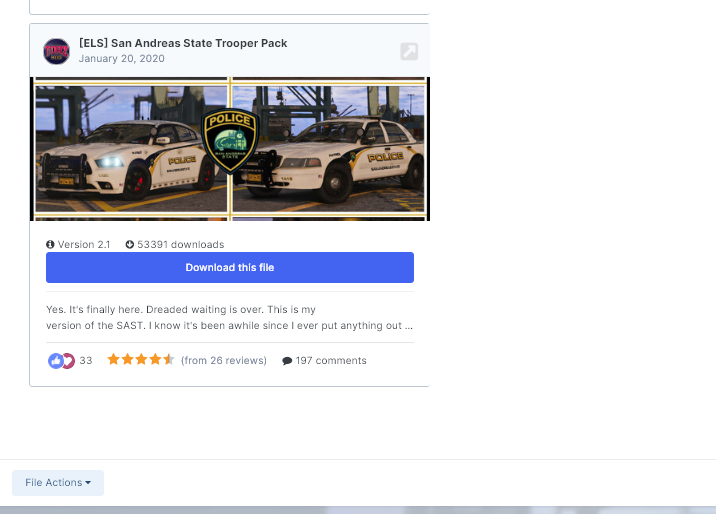Click the orange star rating
The image size is (716, 514).
[141, 360]
